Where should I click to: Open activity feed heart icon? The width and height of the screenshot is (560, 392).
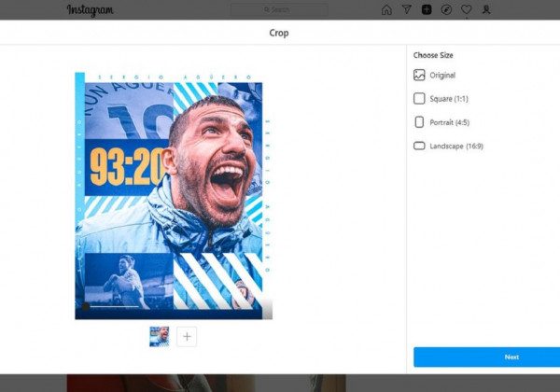tap(466, 10)
